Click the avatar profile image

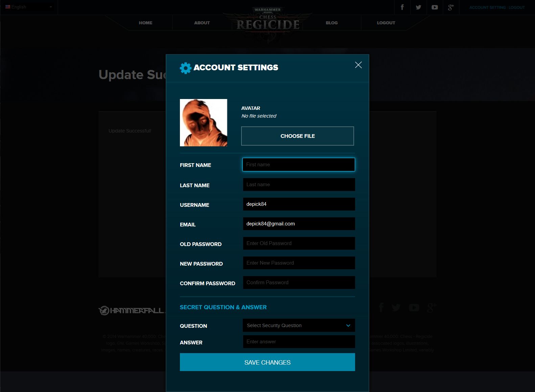[203, 123]
